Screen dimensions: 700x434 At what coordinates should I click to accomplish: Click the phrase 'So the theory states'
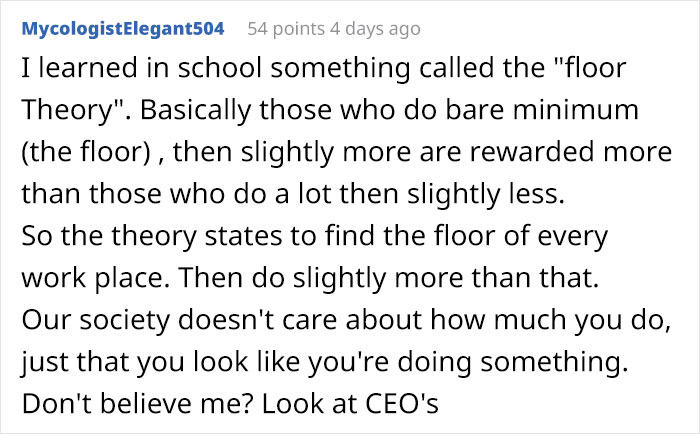152,236
